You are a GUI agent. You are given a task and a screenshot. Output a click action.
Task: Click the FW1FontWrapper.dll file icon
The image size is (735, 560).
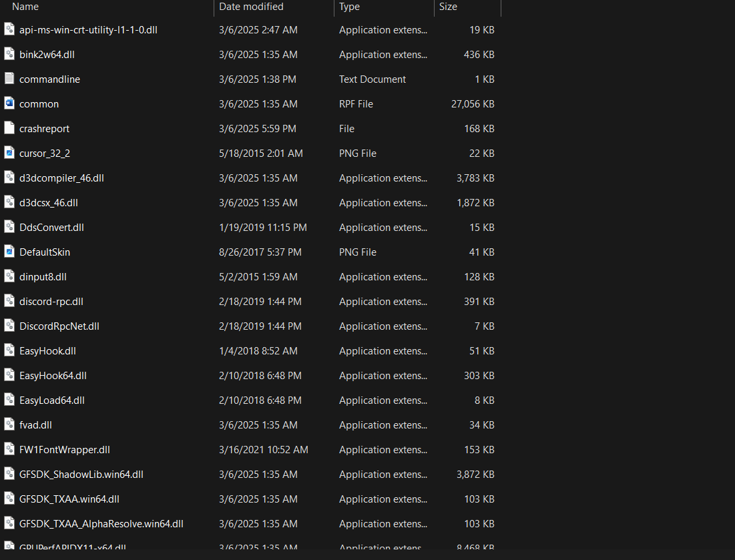[9, 449]
